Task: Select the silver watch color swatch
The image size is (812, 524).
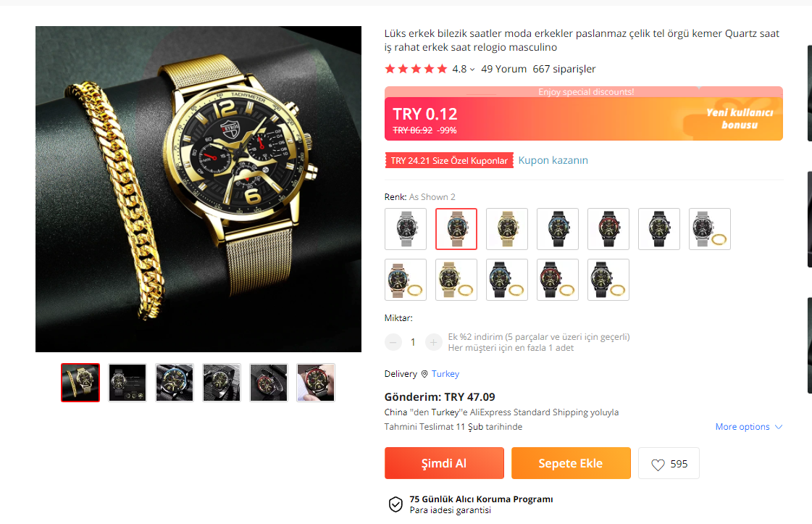Action: tap(406, 229)
